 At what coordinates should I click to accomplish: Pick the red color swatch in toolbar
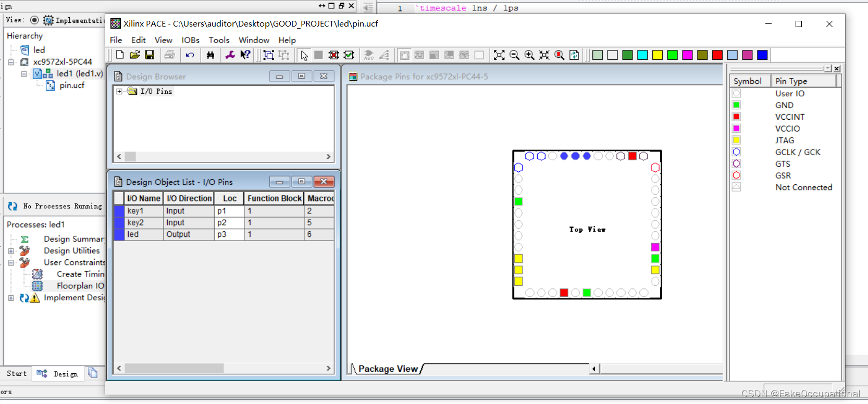point(717,55)
